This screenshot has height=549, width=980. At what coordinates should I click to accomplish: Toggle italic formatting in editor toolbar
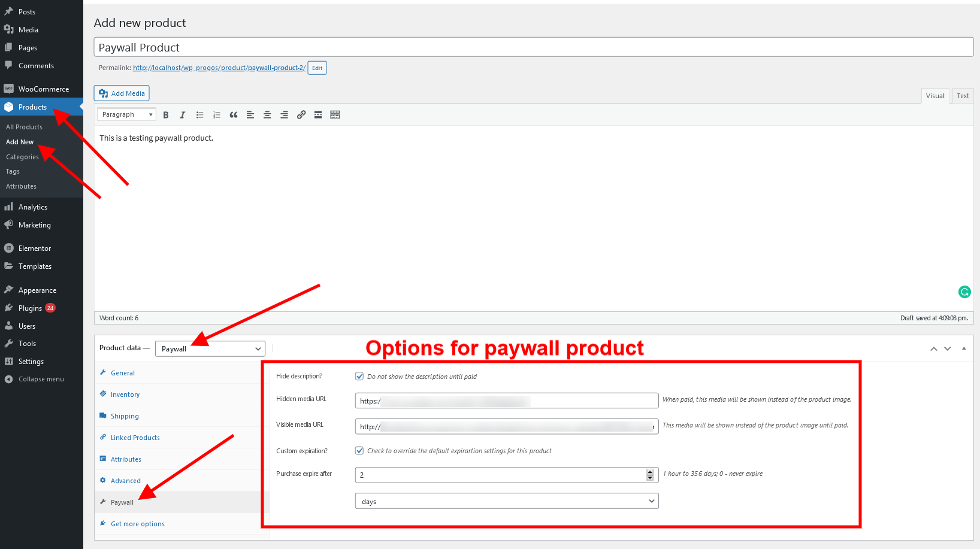coord(183,115)
